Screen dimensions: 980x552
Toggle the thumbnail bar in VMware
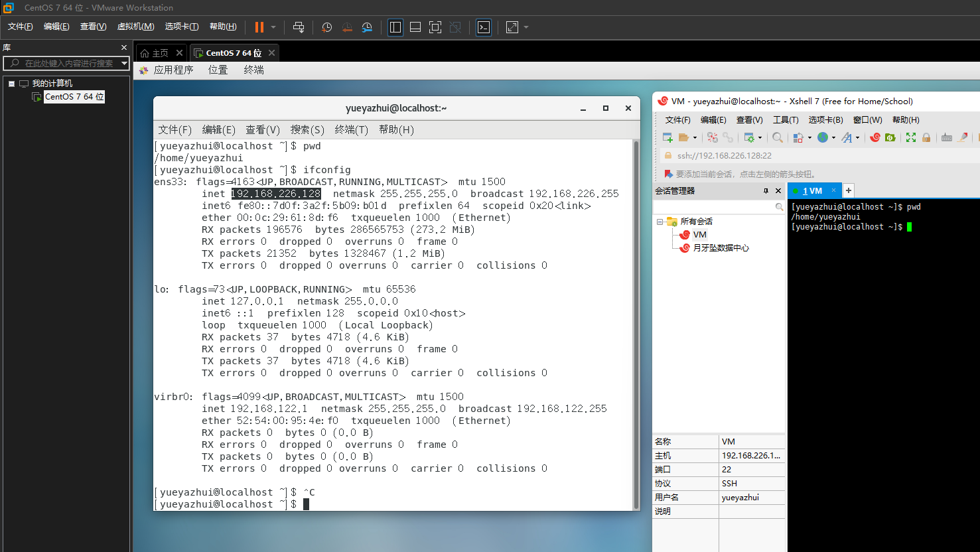[x=415, y=27]
